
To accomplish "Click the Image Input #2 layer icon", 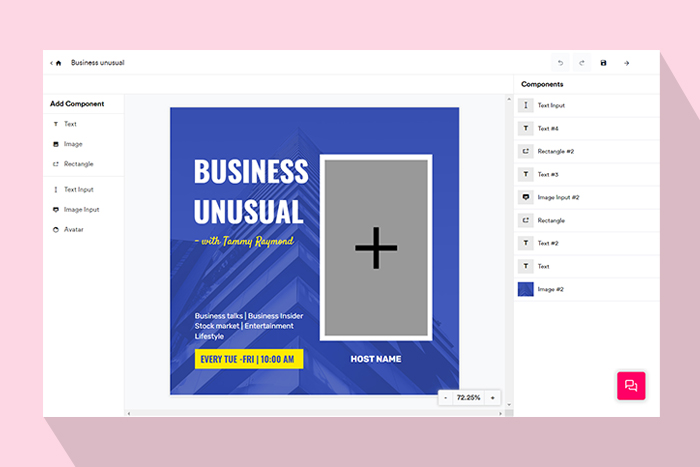I will (x=525, y=197).
